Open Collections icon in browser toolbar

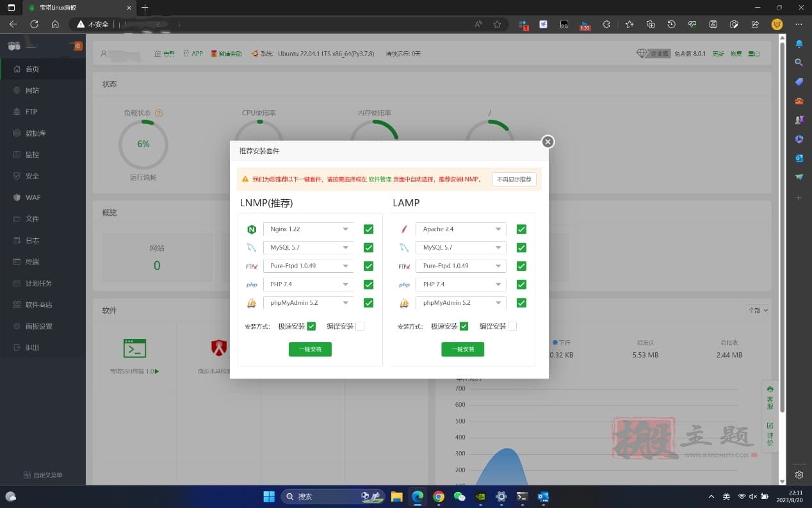point(651,24)
